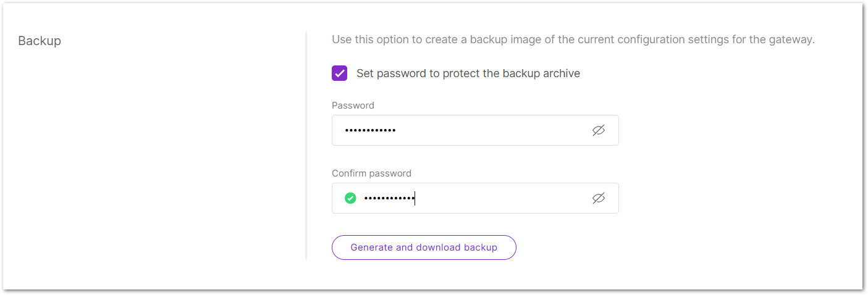Reveal the Confirm password field's characters
Screen dimensions: 868x295
[598, 198]
